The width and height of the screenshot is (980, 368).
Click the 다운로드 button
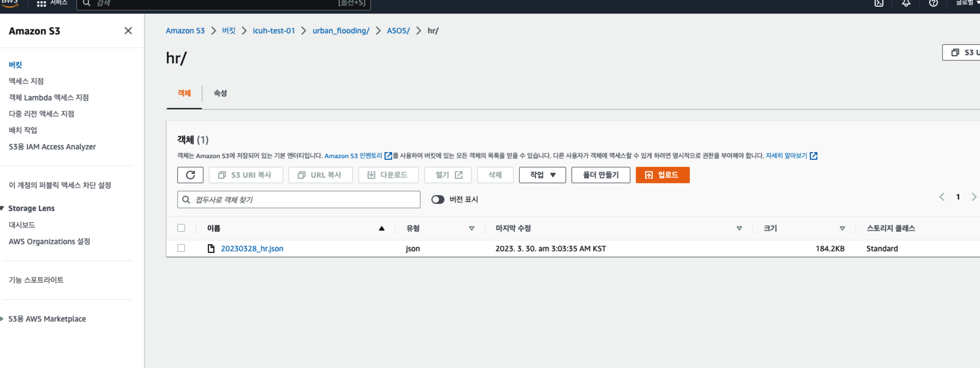[x=388, y=175]
